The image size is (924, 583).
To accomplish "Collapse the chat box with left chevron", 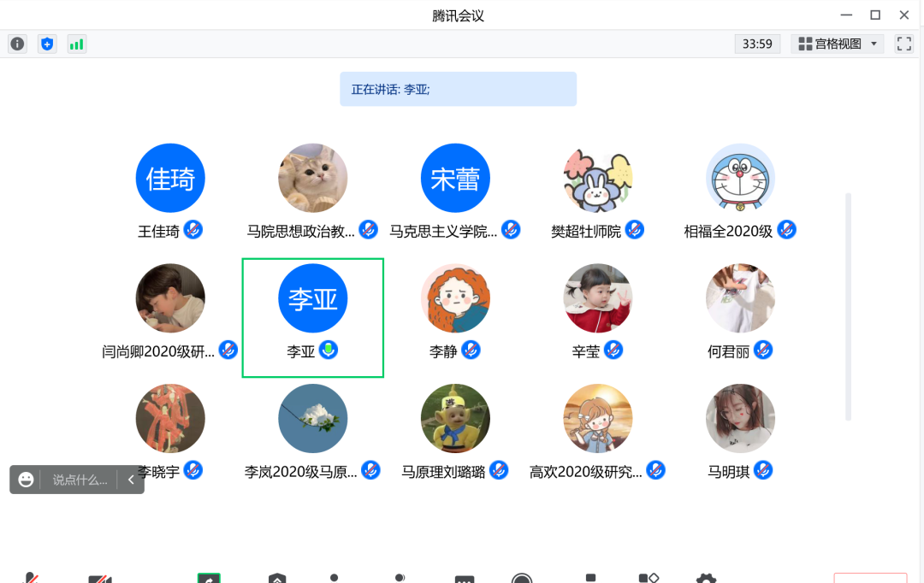I will (131, 480).
